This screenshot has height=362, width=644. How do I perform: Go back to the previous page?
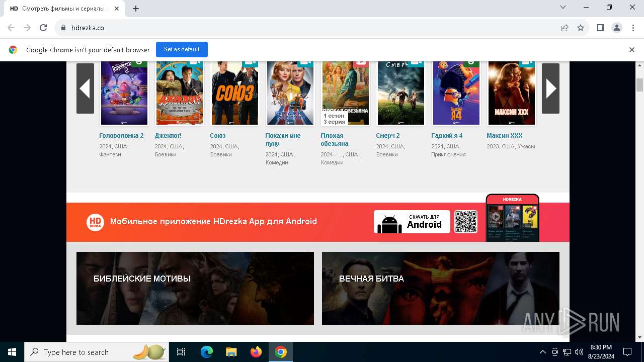click(x=11, y=28)
